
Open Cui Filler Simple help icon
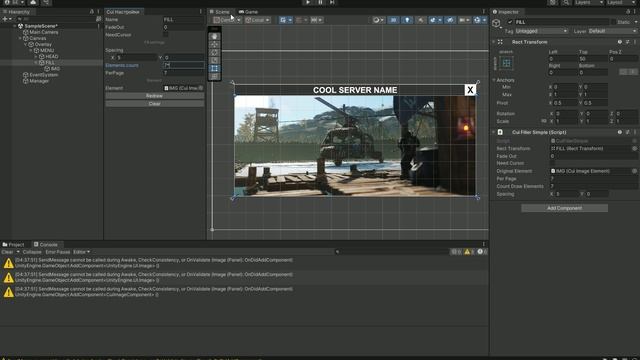click(620, 132)
